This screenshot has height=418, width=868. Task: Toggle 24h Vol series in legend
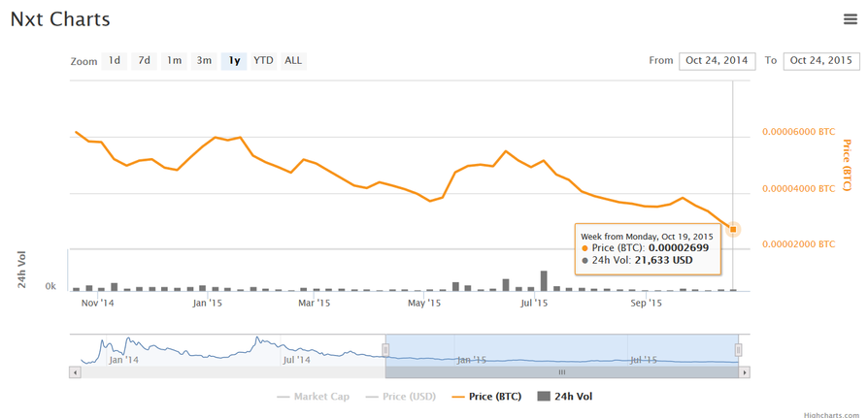click(566, 397)
